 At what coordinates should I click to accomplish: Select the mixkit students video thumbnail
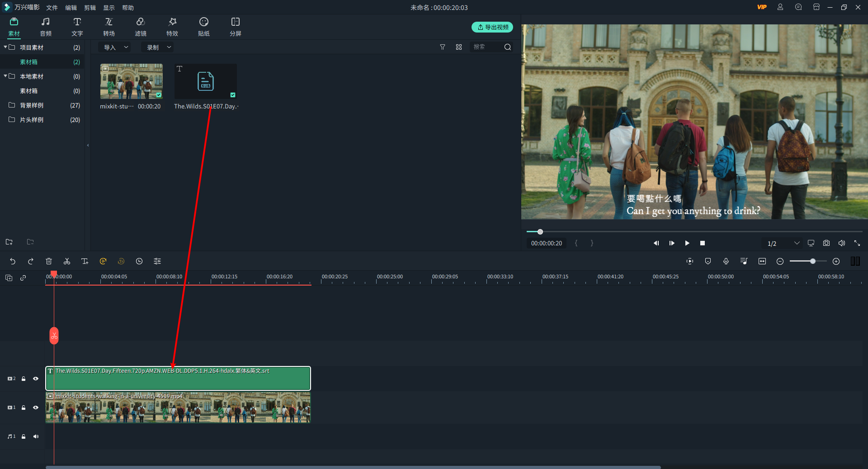click(132, 81)
